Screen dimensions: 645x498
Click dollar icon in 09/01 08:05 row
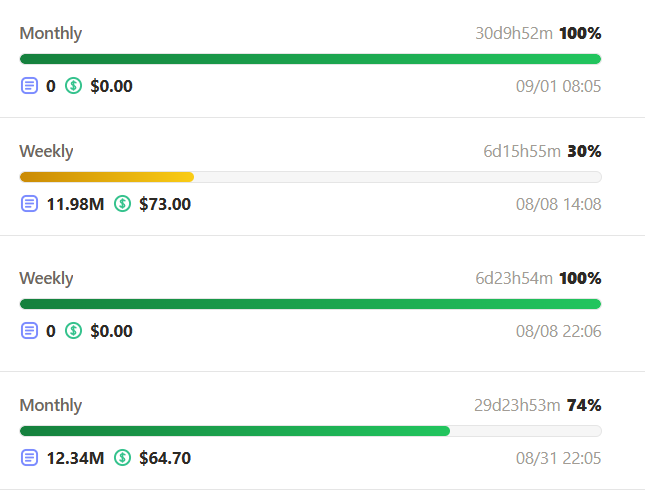(x=73, y=86)
